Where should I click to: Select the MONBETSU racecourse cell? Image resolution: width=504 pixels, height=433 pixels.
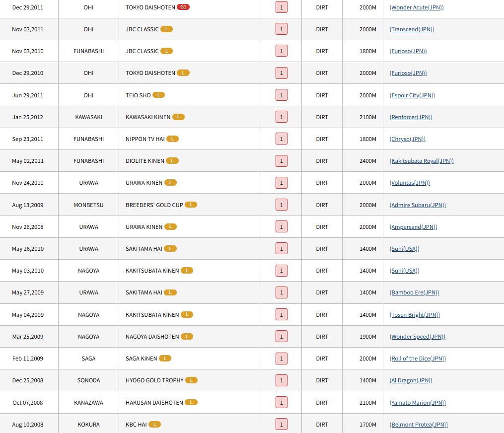click(x=89, y=205)
